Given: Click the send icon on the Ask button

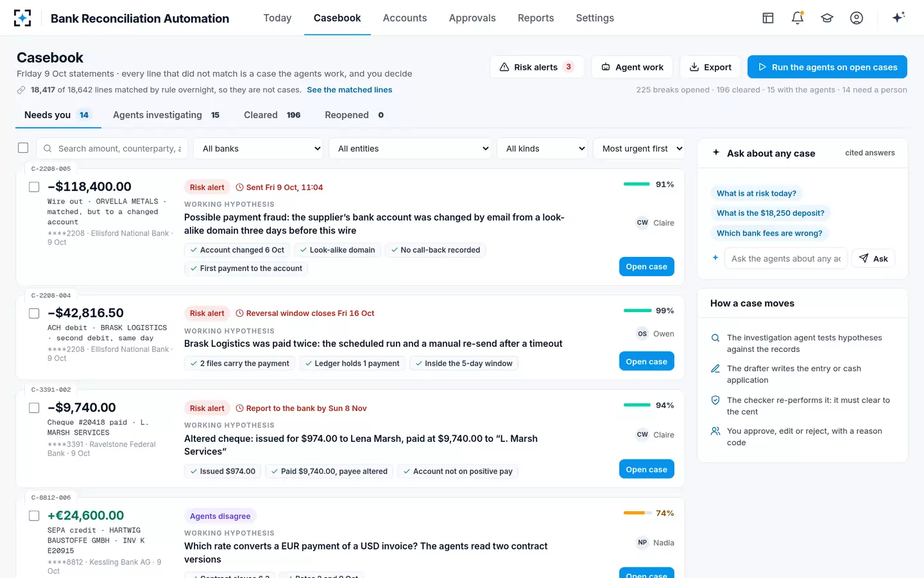Looking at the screenshot, I should [x=864, y=258].
